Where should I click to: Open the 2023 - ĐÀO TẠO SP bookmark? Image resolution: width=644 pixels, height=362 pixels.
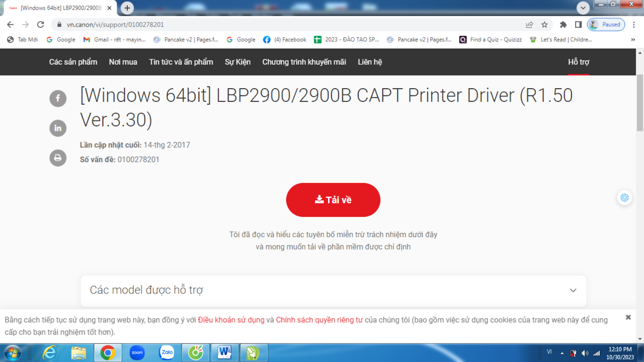(347, 39)
